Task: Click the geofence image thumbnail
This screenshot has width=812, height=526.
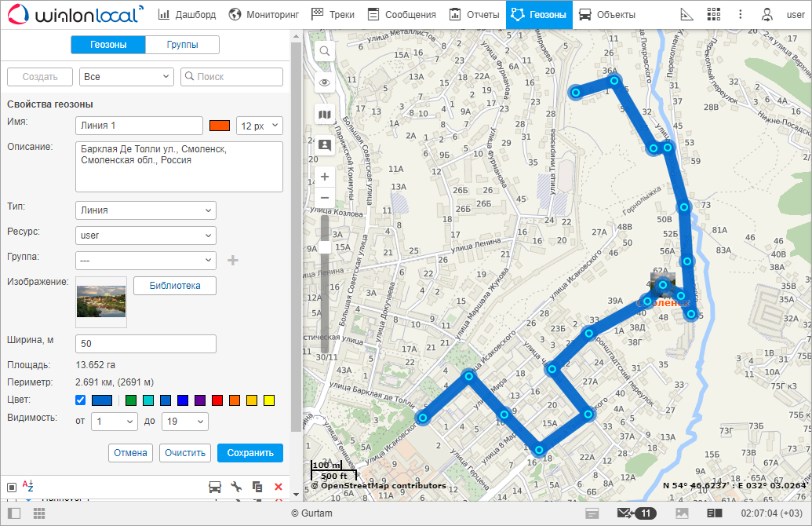Action: [x=101, y=301]
